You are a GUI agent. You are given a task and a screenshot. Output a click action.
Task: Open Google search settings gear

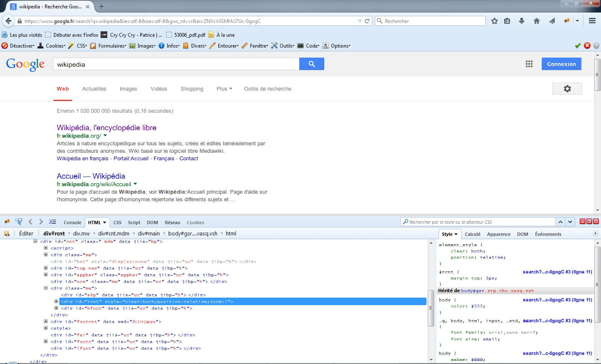point(567,88)
